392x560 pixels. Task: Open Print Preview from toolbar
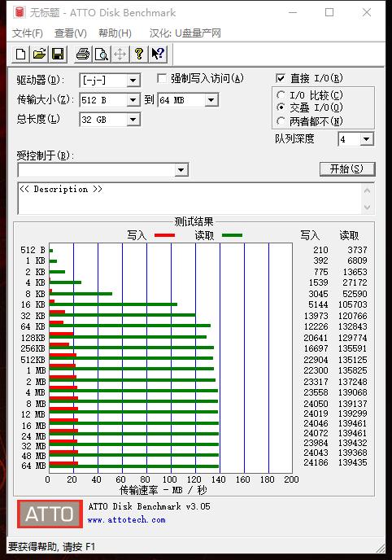coord(102,54)
